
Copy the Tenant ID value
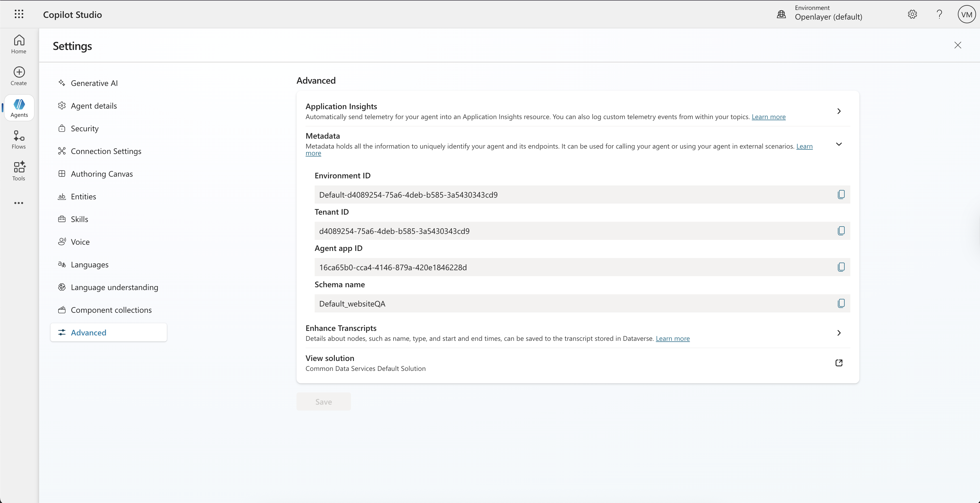pos(841,231)
